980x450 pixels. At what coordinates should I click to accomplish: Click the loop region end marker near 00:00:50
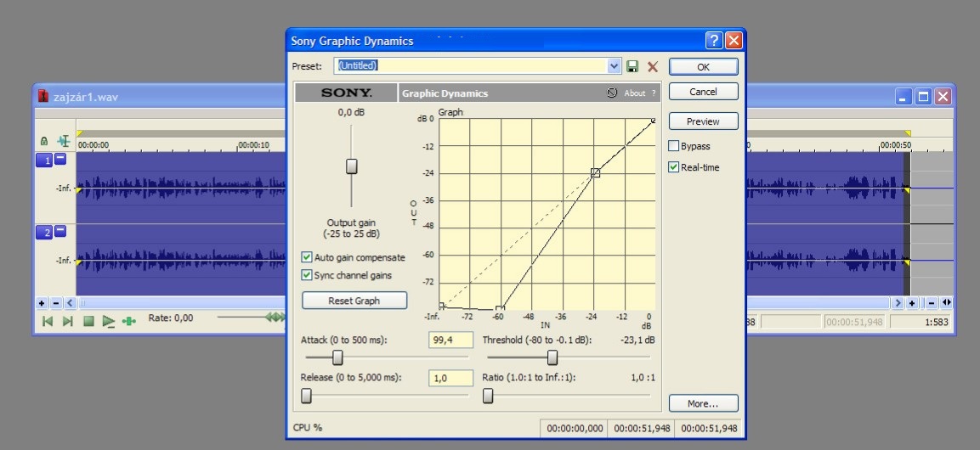(908, 133)
